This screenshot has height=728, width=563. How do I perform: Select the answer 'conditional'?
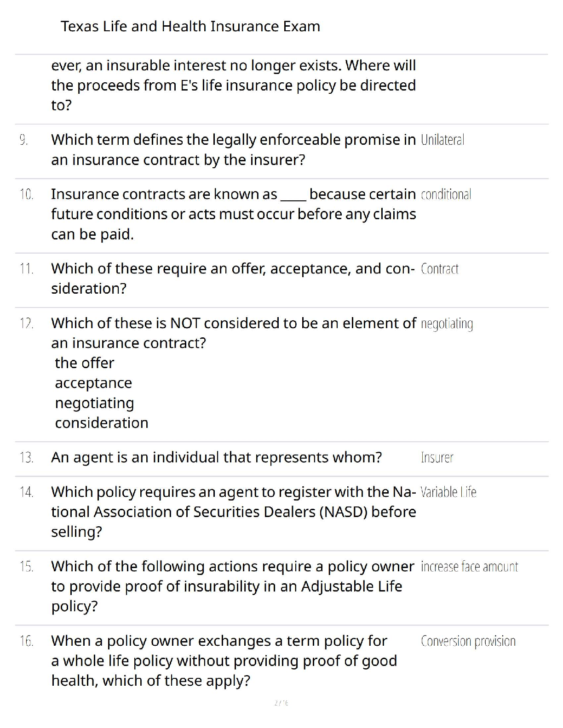446,194
